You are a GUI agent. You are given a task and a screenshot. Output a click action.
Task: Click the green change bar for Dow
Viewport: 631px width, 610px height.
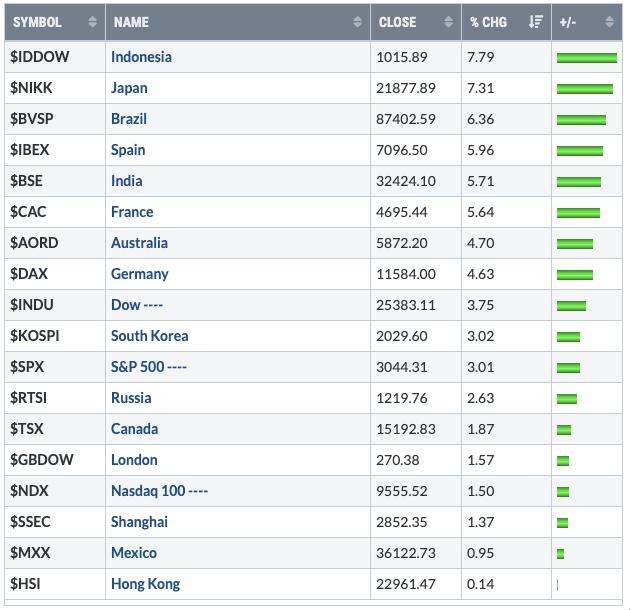point(571,305)
